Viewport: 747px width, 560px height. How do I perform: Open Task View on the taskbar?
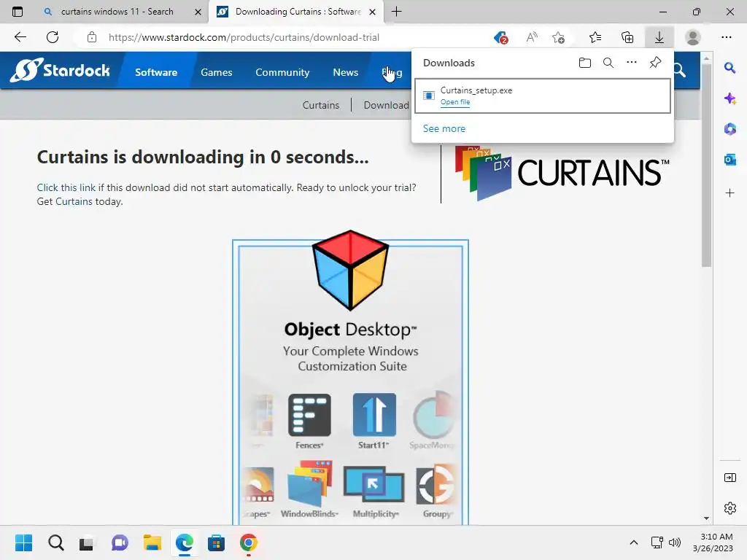87,542
